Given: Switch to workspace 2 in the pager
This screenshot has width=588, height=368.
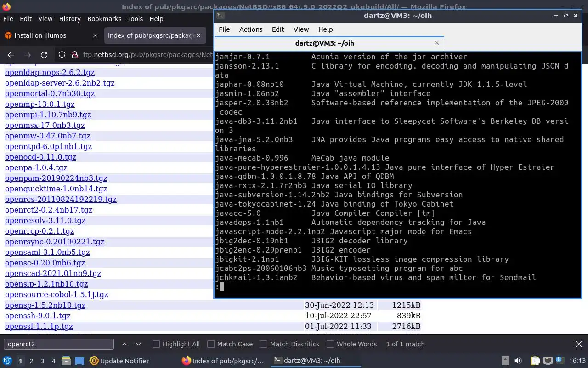Looking at the screenshot, I should pyautogui.click(x=31, y=361).
